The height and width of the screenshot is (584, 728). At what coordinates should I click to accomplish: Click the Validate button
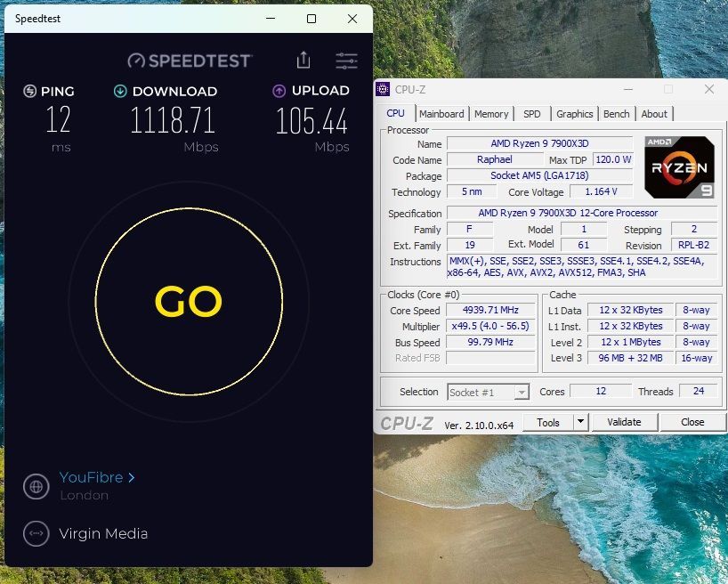click(x=624, y=422)
